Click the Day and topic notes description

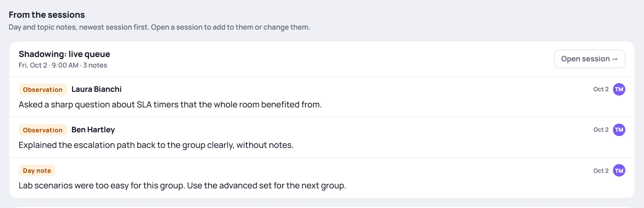159,27
